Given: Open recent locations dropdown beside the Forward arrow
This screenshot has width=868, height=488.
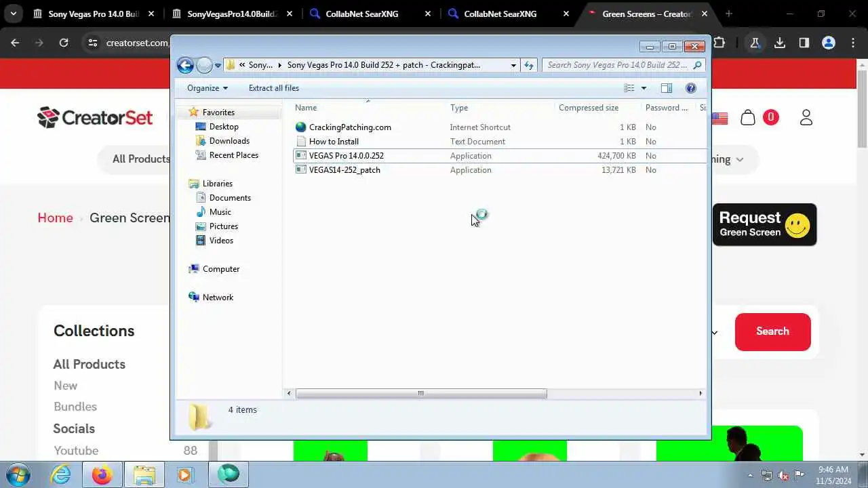Looking at the screenshot, I should pyautogui.click(x=218, y=66).
